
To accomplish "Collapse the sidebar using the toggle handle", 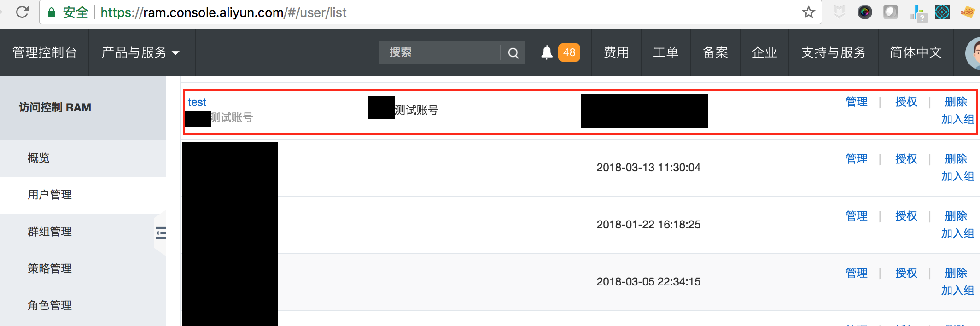I will point(160,233).
